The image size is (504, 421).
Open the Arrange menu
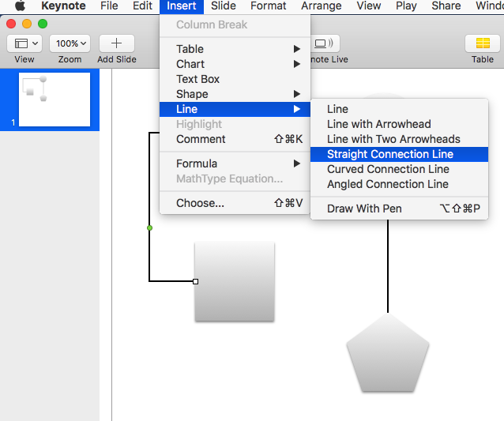tap(321, 6)
